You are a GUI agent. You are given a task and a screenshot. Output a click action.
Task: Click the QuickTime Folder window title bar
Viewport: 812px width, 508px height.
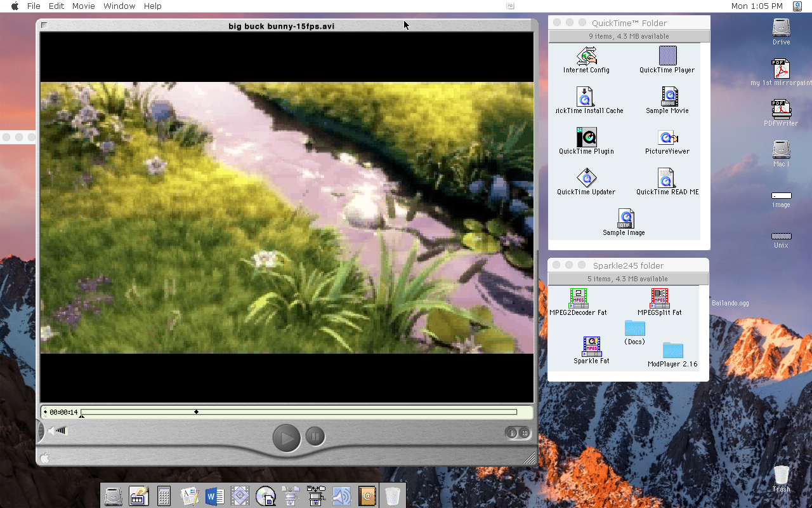[x=629, y=23]
